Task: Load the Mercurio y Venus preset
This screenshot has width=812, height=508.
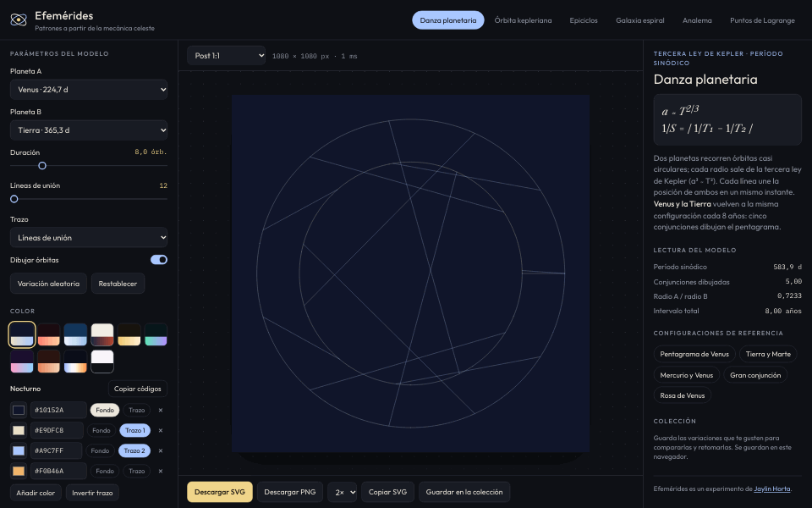Action: pyautogui.click(x=687, y=375)
